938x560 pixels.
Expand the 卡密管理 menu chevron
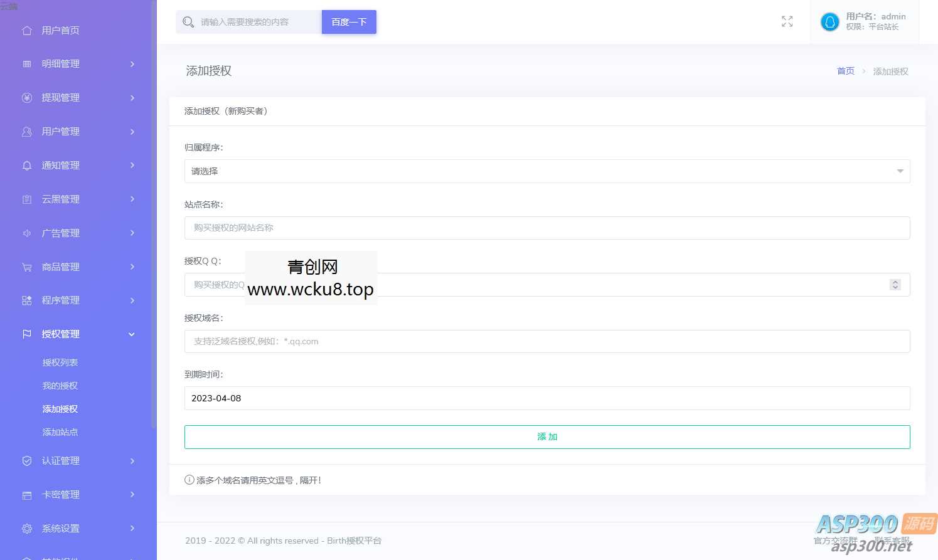click(132, 494)
